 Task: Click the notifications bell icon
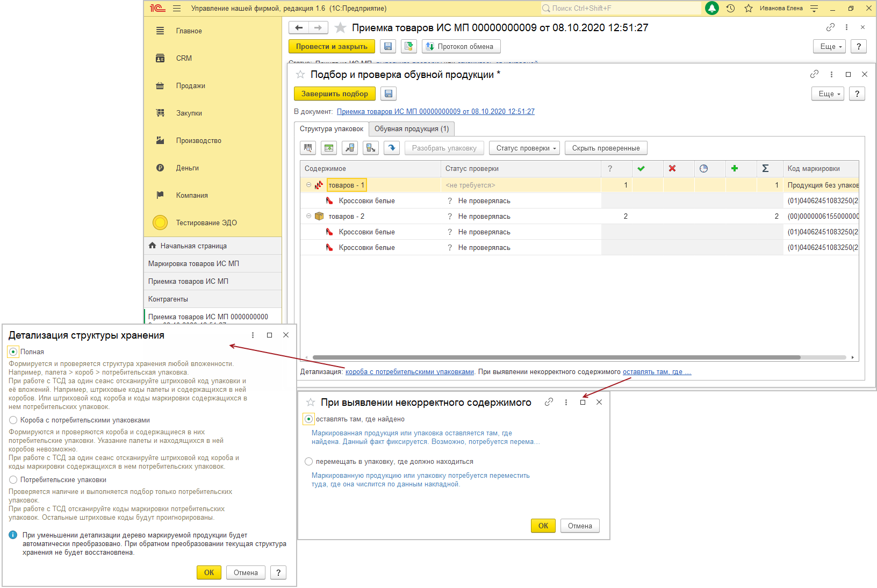click(712, 8)
